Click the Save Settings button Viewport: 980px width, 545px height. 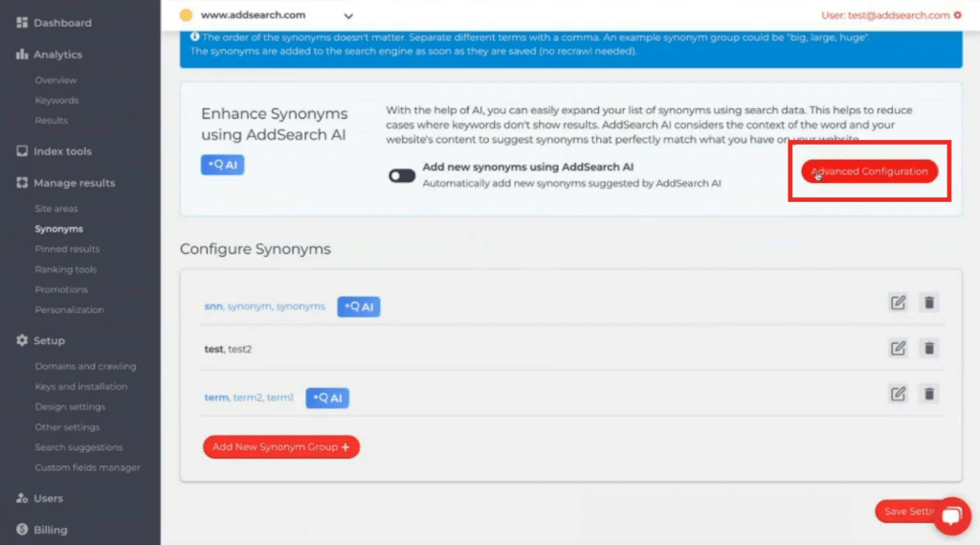[908, 511]
